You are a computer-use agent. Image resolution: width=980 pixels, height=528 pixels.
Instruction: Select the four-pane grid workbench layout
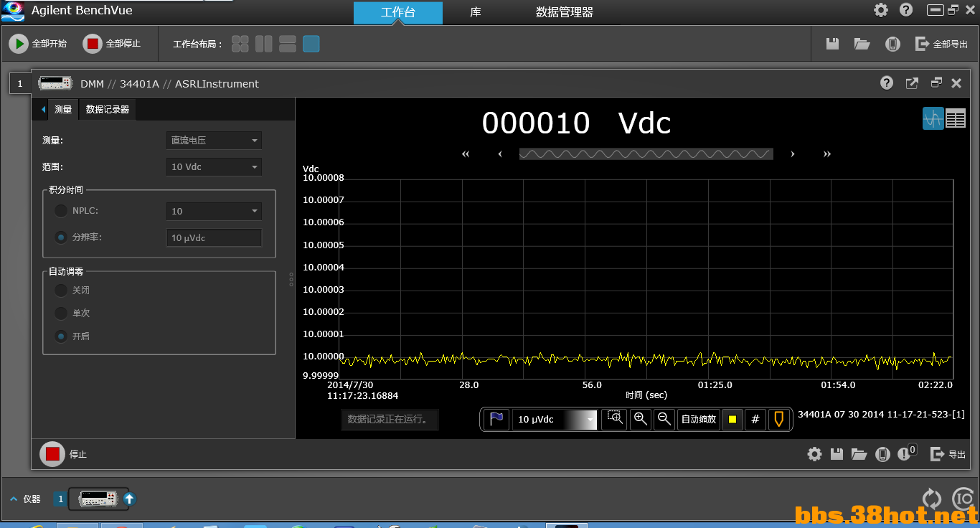coord(240,44)
